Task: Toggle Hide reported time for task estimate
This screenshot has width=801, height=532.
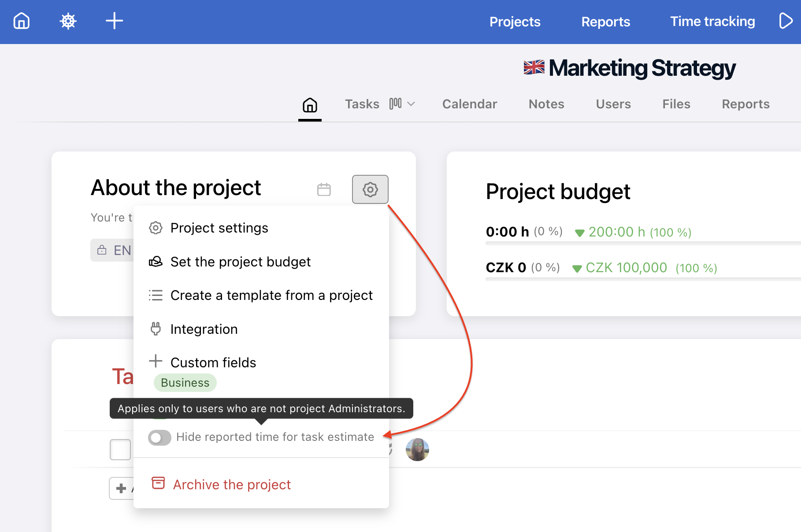Action: click(159, 437)
